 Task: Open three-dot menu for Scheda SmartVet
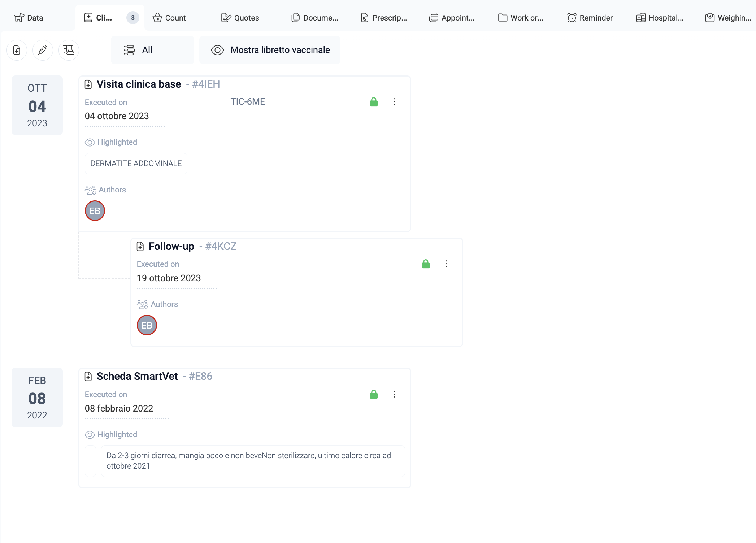[395, 394]
